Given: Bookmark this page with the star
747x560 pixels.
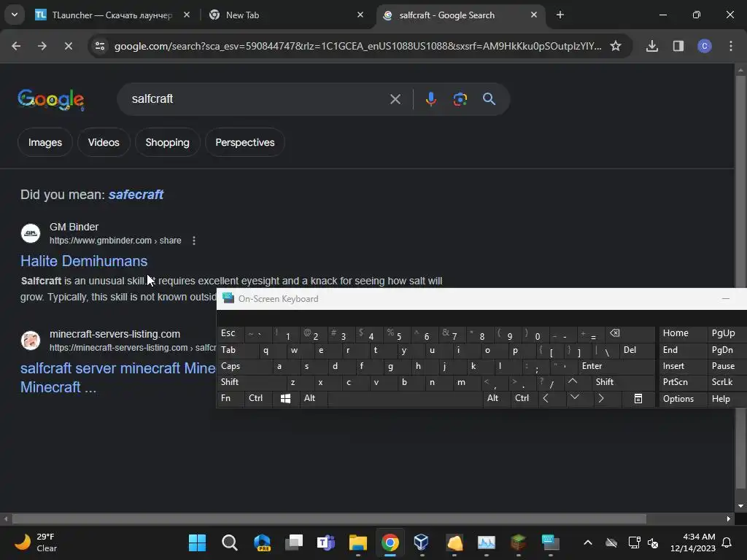Looking at the screenshot, I should 616,46.
